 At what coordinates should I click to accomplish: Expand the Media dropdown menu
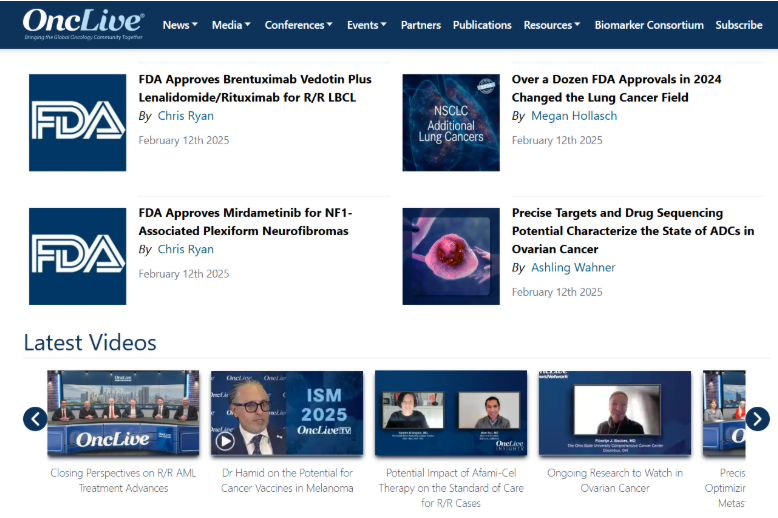point(231,25)
